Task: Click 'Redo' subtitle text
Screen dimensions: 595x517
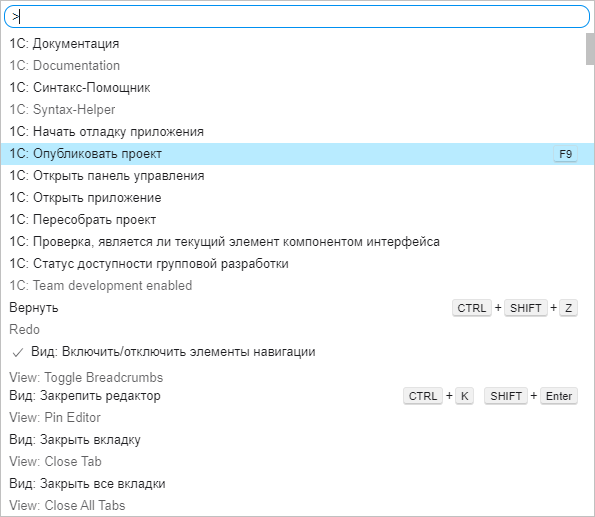Action: [x=24, y=329]
